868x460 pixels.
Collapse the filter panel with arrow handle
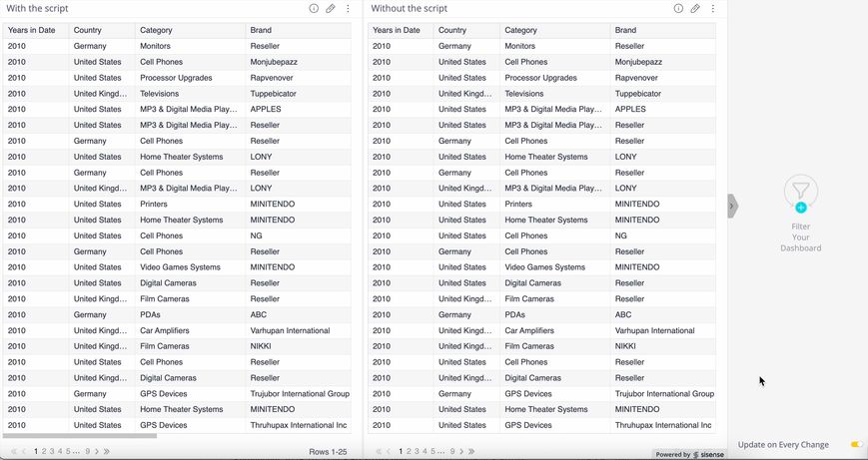click(732, 206)
